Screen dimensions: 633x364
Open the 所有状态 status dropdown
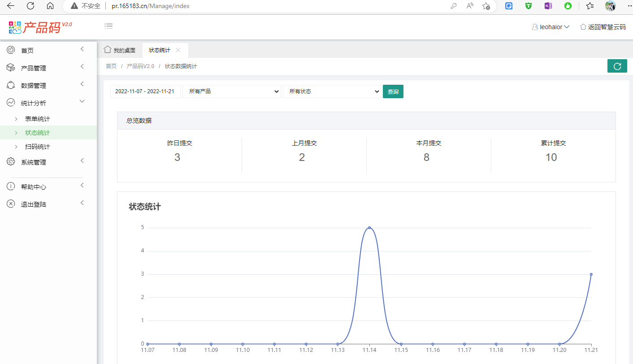coord(332,91)
